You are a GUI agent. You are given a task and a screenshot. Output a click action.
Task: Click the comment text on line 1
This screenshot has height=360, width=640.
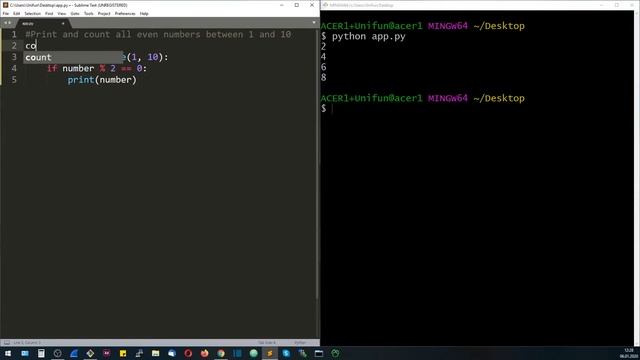158,34
